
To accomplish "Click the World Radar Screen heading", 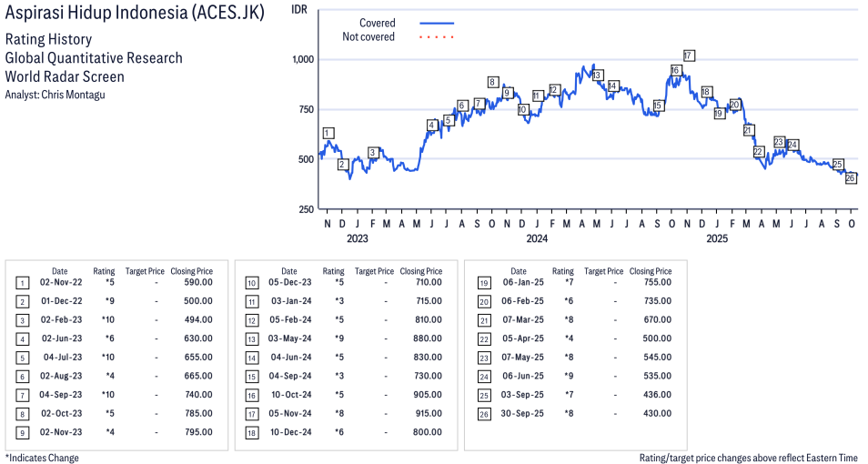I will coord(65,76).
